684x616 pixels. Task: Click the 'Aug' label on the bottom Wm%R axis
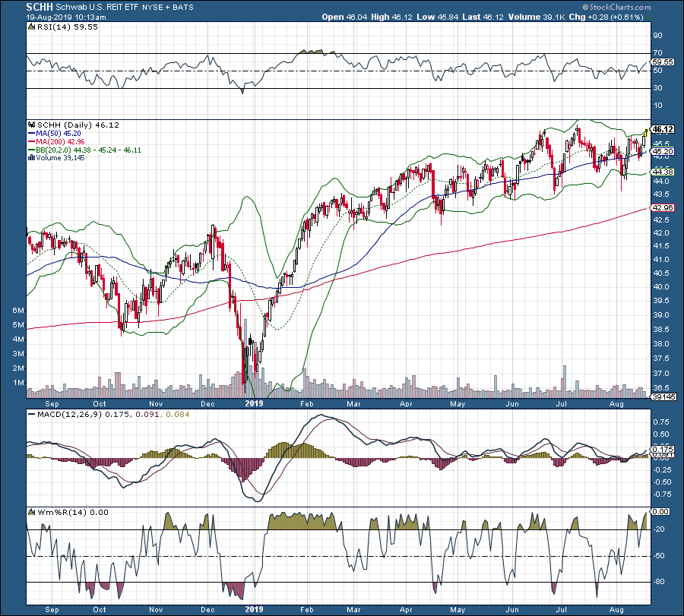coord(616,609)
